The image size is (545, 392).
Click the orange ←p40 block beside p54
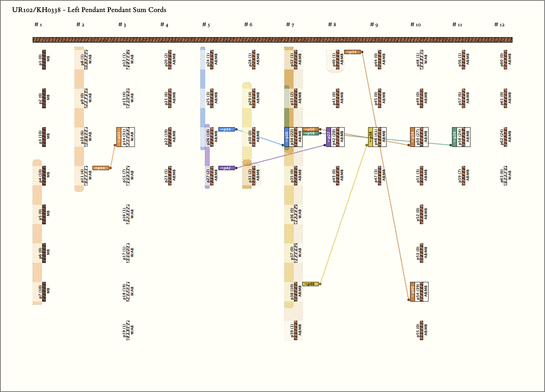[412, 292]
